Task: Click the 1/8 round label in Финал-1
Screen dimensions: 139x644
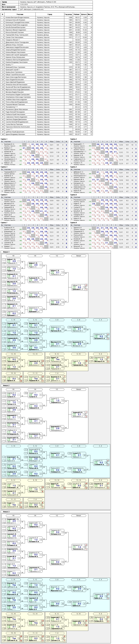Action: pyautogui.click(x=13, y=256)
